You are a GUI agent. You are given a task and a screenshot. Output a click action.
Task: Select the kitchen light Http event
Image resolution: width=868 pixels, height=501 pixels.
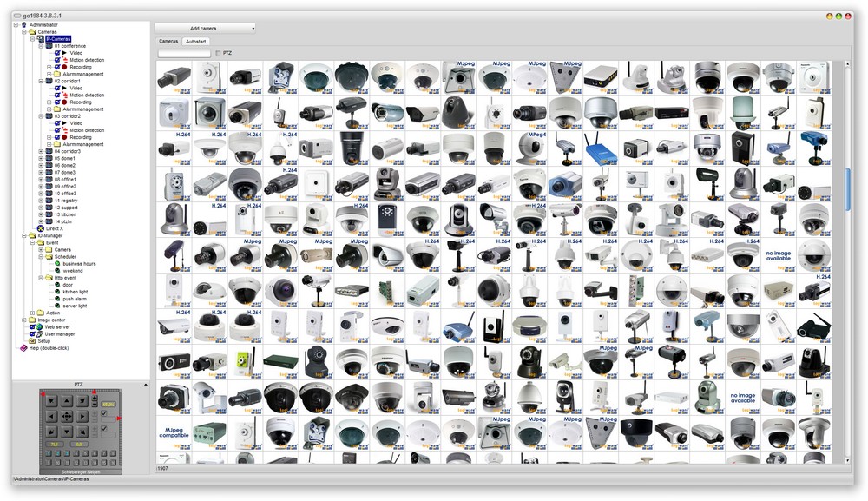pos(76,292)
